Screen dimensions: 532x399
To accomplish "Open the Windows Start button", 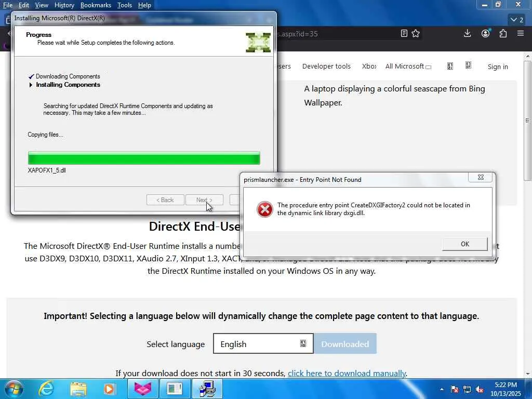I will pyautogui.click(x=14, y=389).
